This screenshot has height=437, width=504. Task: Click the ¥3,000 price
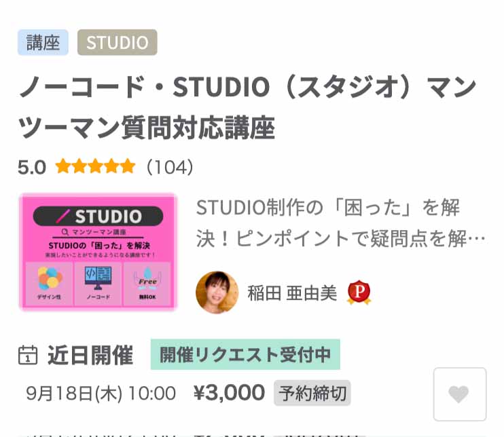point(229,393)
